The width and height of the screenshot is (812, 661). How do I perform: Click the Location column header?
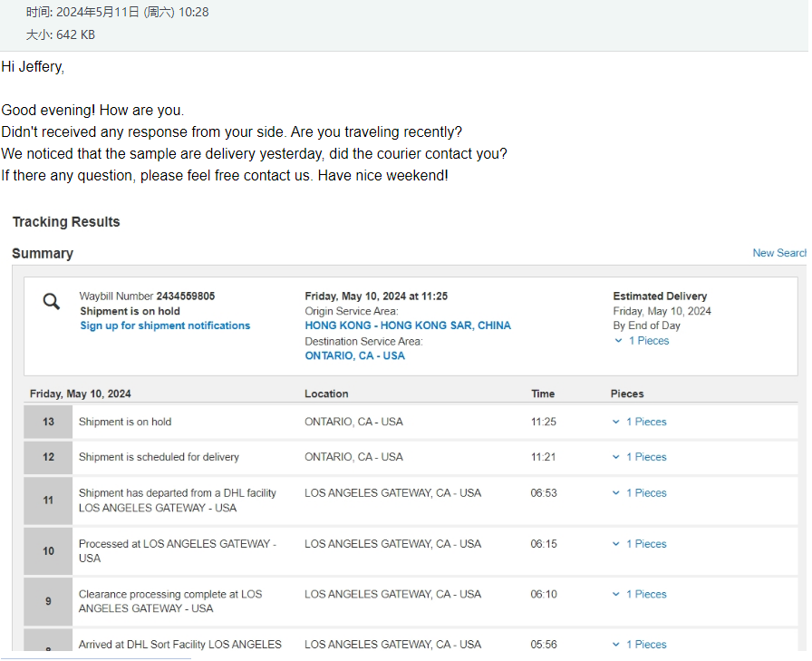(x=326, y=394)
